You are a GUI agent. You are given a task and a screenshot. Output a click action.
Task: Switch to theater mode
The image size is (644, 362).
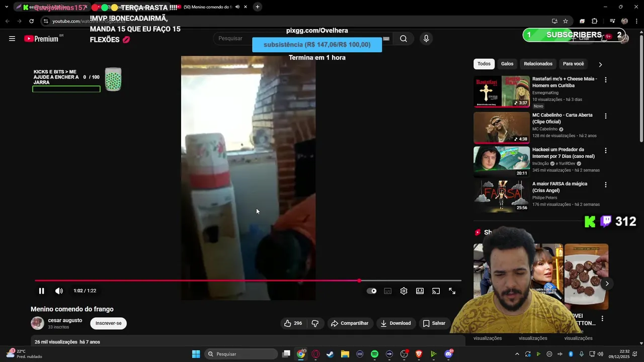(420, 291)
